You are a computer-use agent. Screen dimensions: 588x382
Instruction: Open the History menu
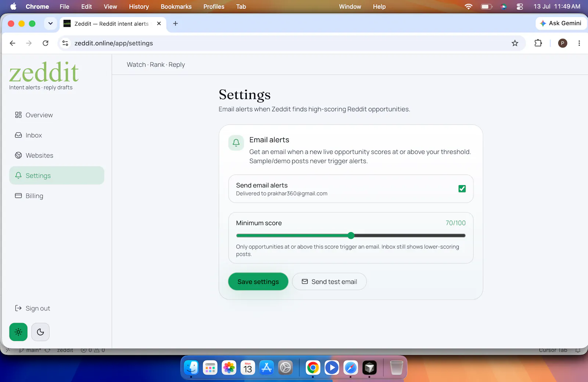coord(139,7)
